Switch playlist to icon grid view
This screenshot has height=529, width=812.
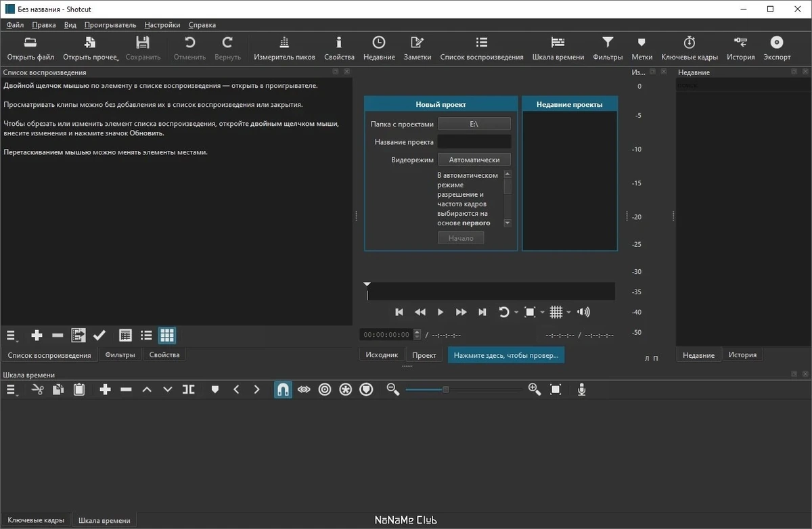(x=167, y=335)
